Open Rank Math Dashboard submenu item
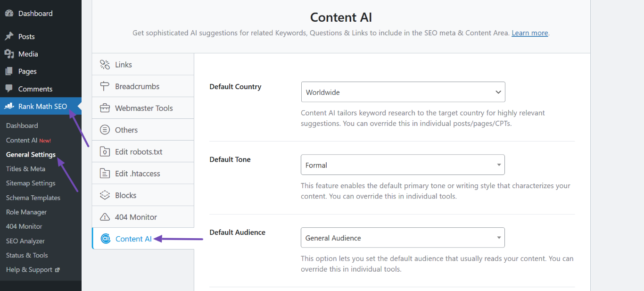 coord(22,125)
